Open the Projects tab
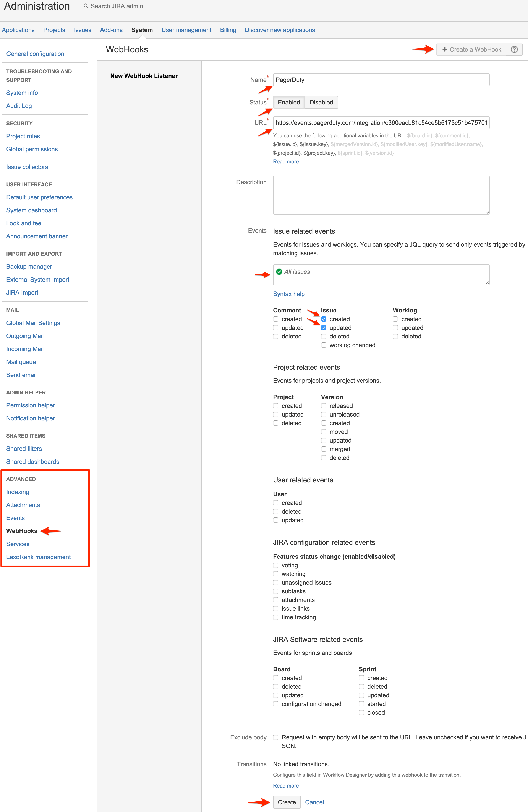Viewport: 528px width, 812px height. pos(54,30)
